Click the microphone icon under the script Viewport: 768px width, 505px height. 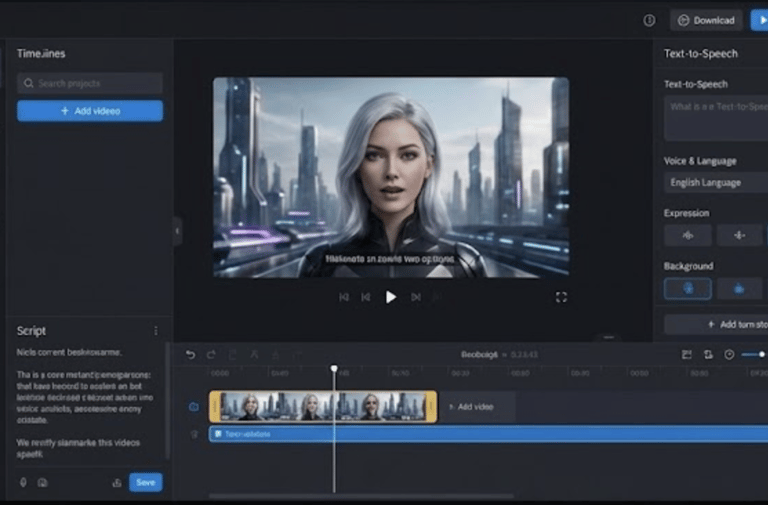click(23, 482)
